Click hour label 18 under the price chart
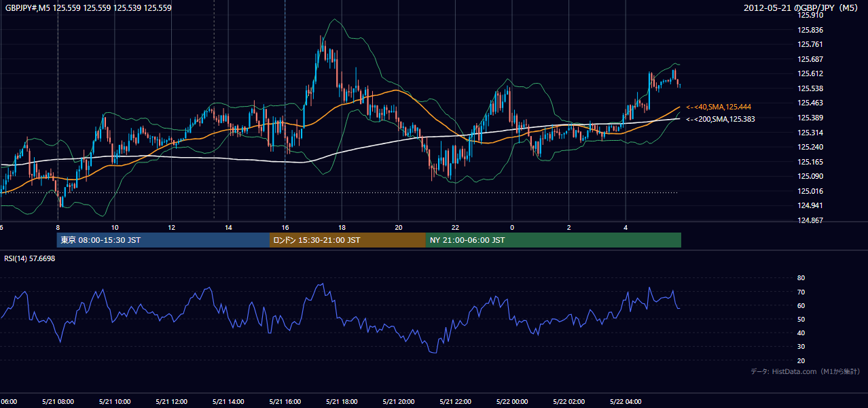Screen dimensions: 868x408 click(342, 227)
